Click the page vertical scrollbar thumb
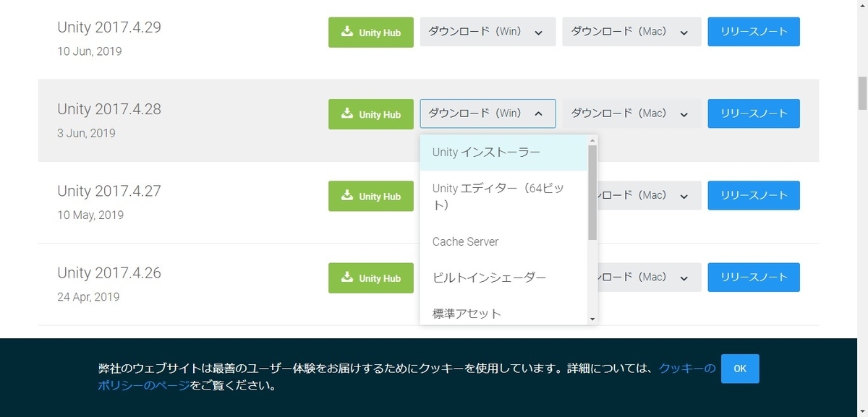The width and height of the screenshot is (868, 417). (862, 92)
